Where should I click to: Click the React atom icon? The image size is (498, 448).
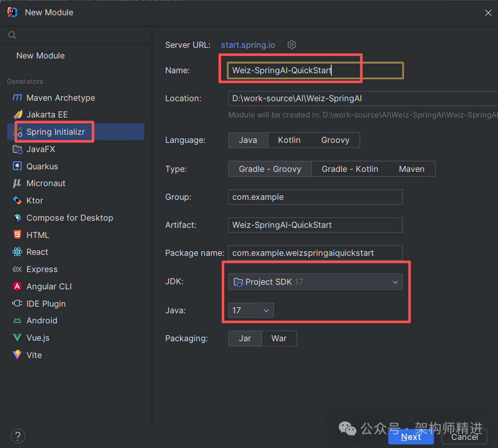pos(17,252)
